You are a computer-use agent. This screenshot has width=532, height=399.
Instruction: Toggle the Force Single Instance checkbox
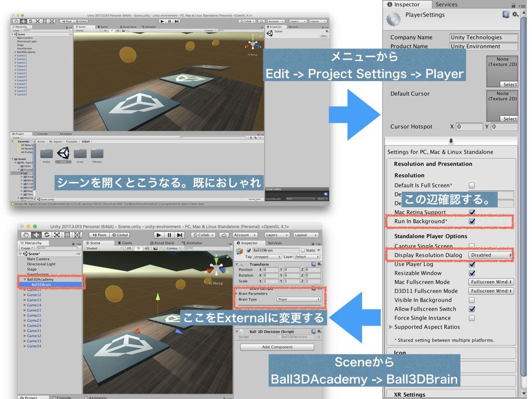click(x=472, y=318)
